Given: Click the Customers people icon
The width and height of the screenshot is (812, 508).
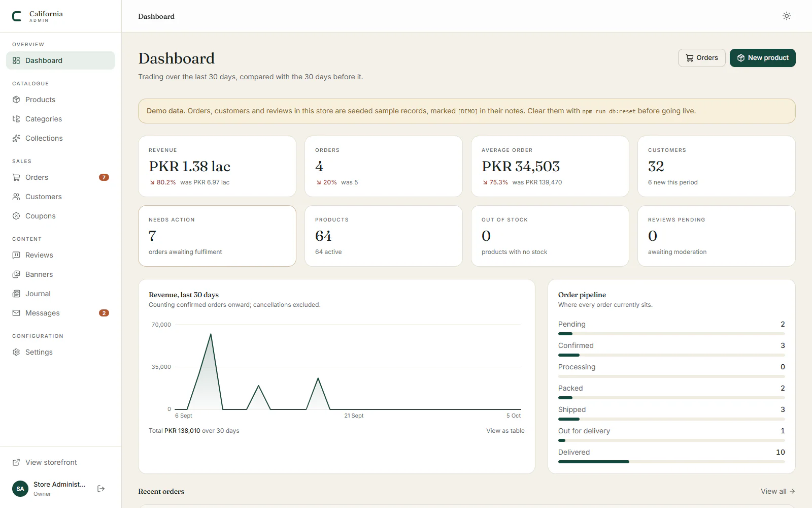Looking at the screenshot, I should (x=16, y=197).
